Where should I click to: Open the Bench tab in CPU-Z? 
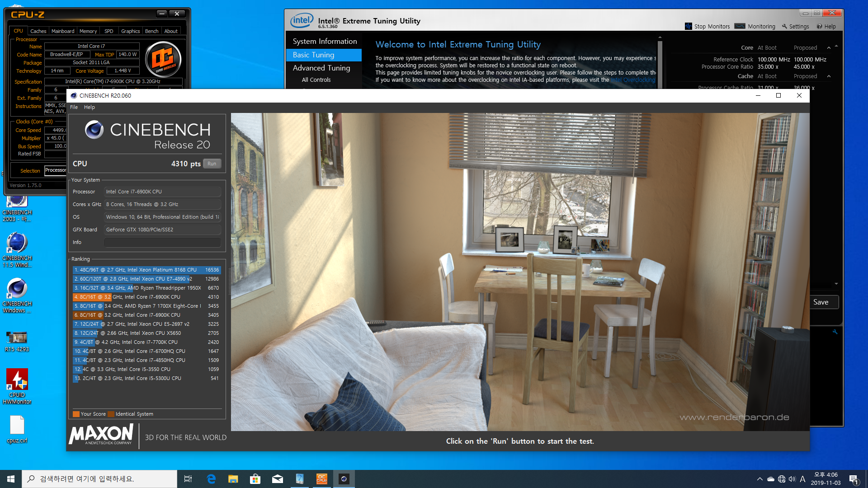[x=152, y=31]
